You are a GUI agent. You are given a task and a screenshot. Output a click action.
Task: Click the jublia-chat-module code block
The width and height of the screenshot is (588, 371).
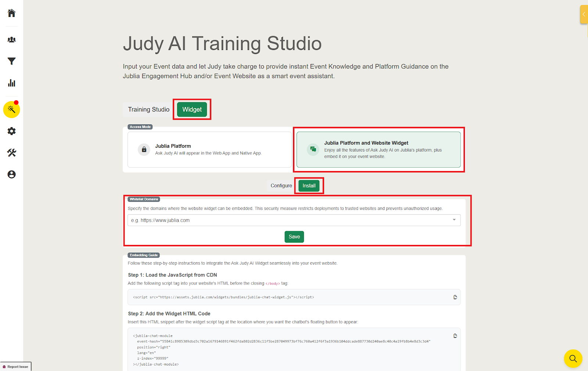tap(294, 350)
